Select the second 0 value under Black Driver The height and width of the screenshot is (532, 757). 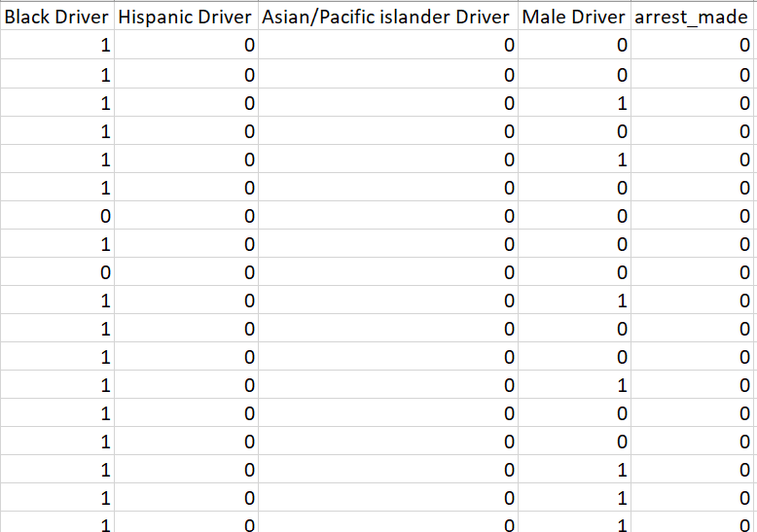(x=57, y=271)
